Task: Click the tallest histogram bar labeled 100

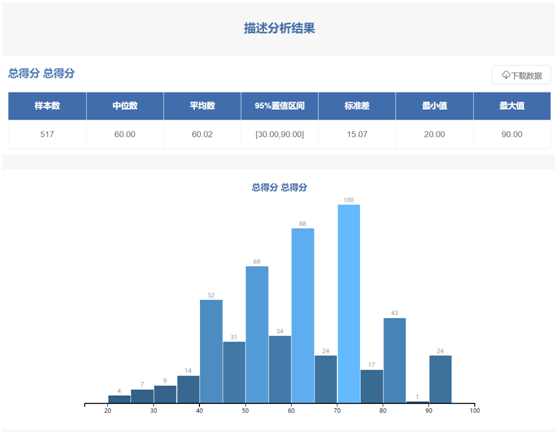Action: (x=349, y=304)
